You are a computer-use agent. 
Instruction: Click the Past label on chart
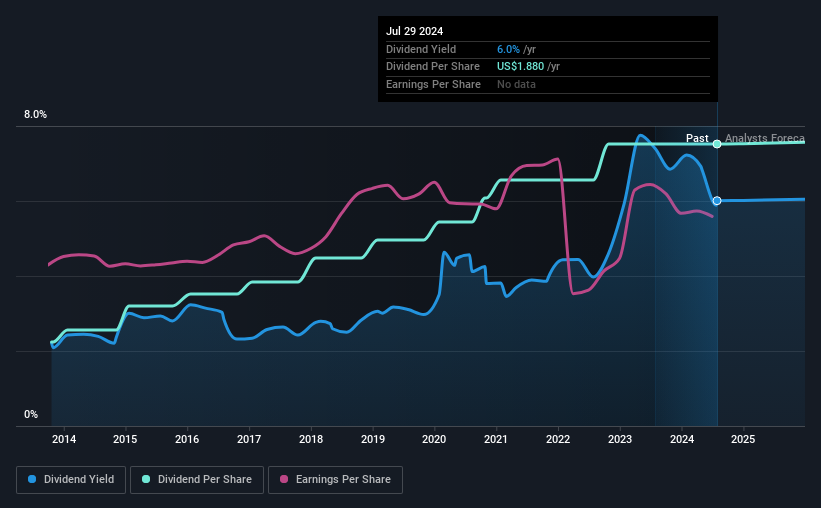pyautogui.click(x=697, y=138)
